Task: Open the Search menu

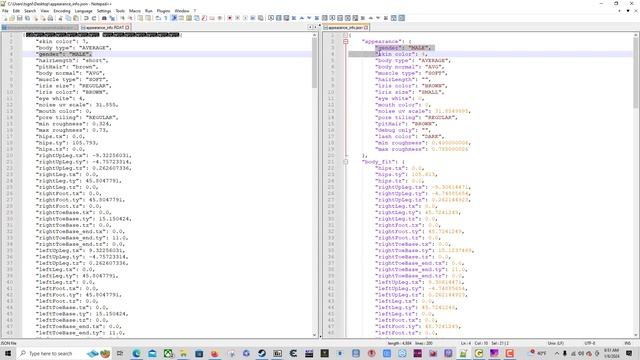Action: click(30, 11)
